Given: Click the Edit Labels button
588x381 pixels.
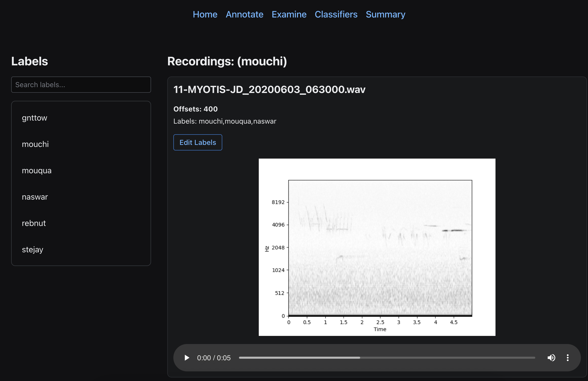Looking at the screenshot, I should tap(198, 142).
